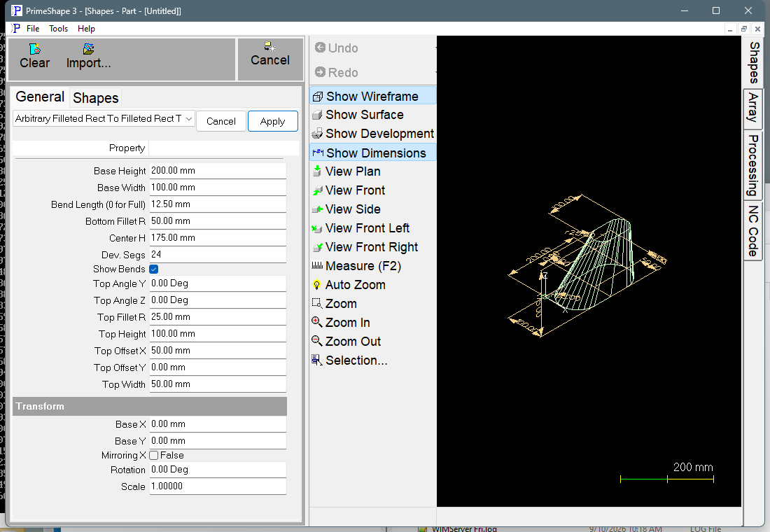Click the small Cancel button beside Apply
Viewport: 770px width, 532px height.
[221, 121]
